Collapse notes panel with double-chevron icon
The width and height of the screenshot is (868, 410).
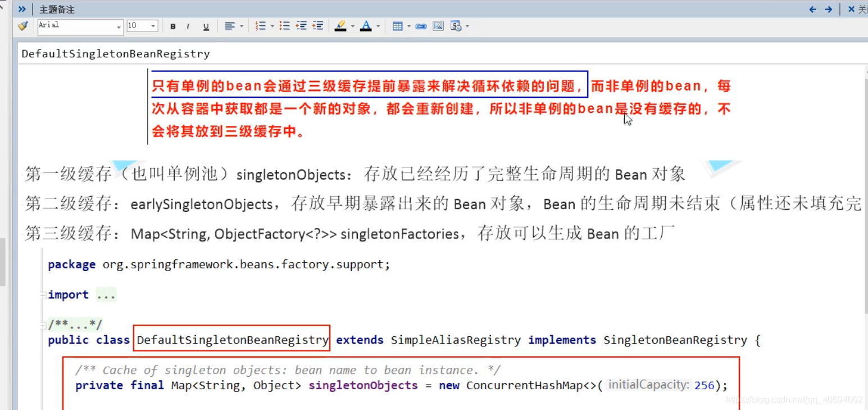coord(22,9)
